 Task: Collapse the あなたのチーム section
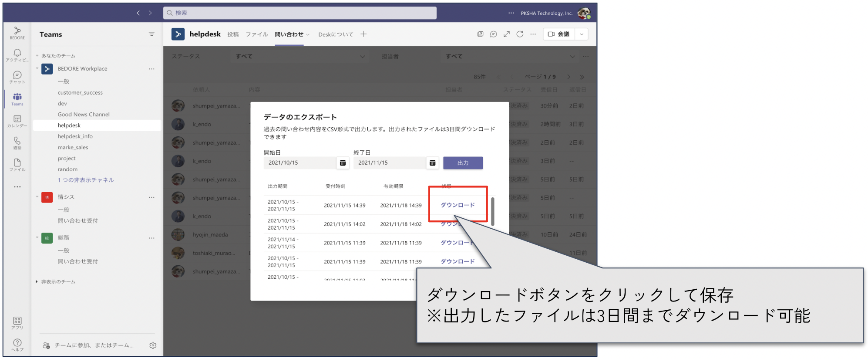click(37, 56)
